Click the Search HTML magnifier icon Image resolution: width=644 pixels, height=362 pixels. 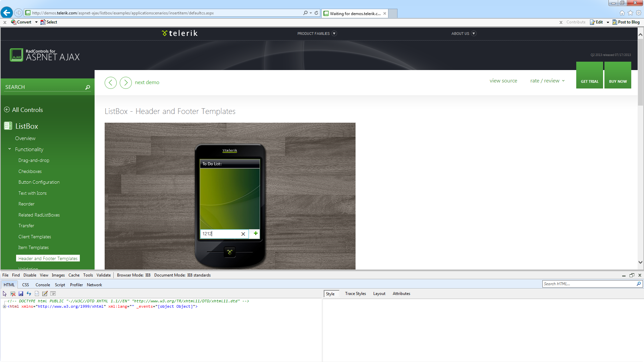point(639,284)
